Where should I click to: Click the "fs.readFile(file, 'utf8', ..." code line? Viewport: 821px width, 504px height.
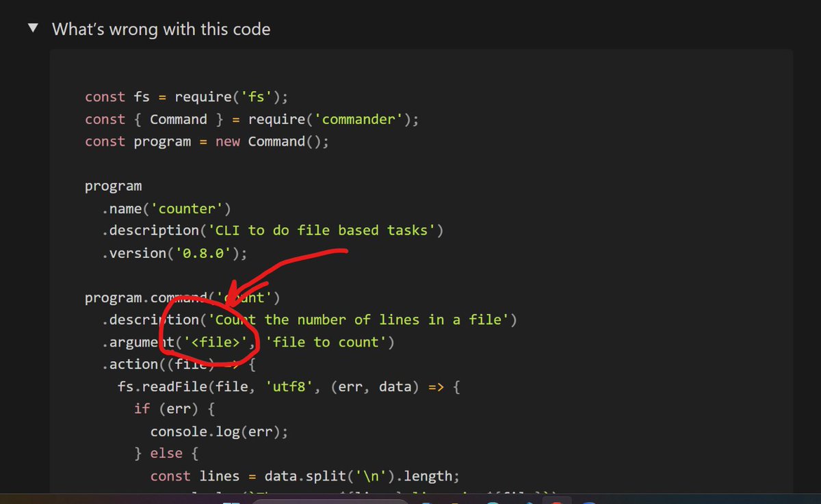289,386
